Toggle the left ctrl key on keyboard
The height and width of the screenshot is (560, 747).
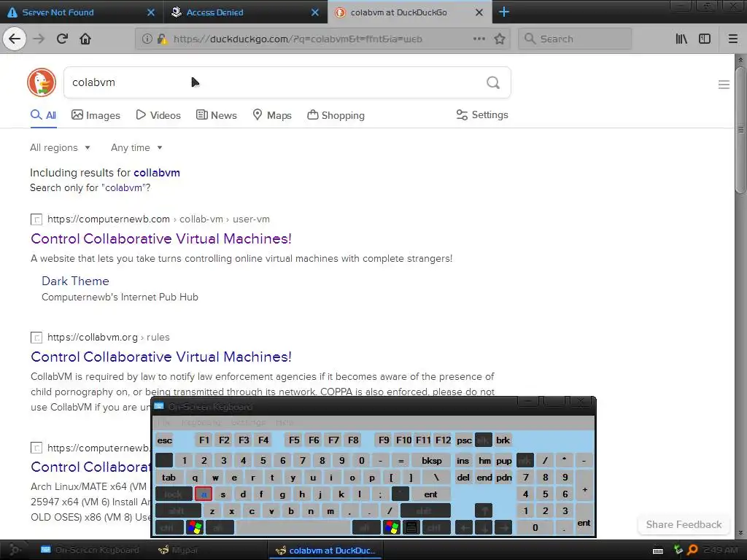tap(169, 527)
